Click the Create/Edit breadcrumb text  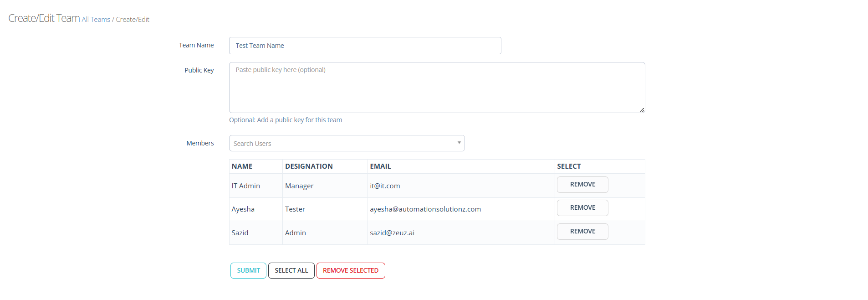133,20
